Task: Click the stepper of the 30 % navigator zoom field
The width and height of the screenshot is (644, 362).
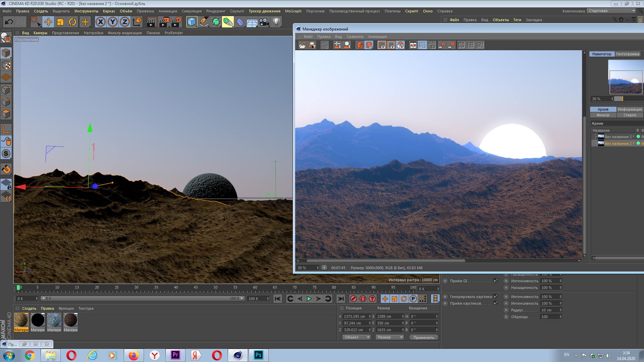Action: tap(612, 99)
